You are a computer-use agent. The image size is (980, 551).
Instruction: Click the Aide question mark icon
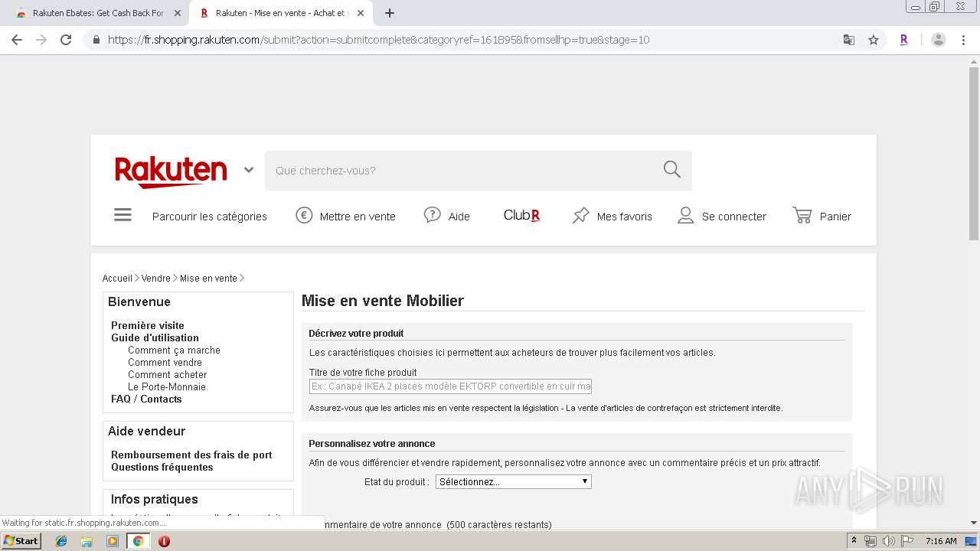point(433,215)
